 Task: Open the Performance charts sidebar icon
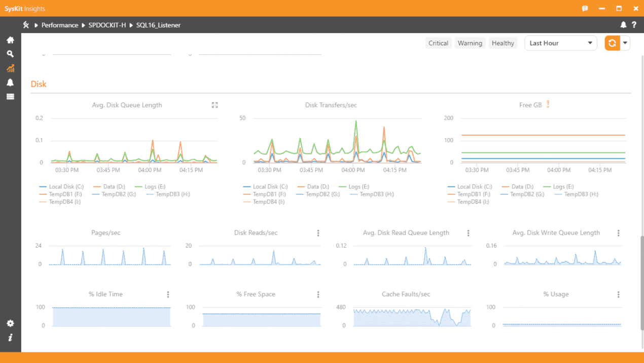click(x=10, y=68)
